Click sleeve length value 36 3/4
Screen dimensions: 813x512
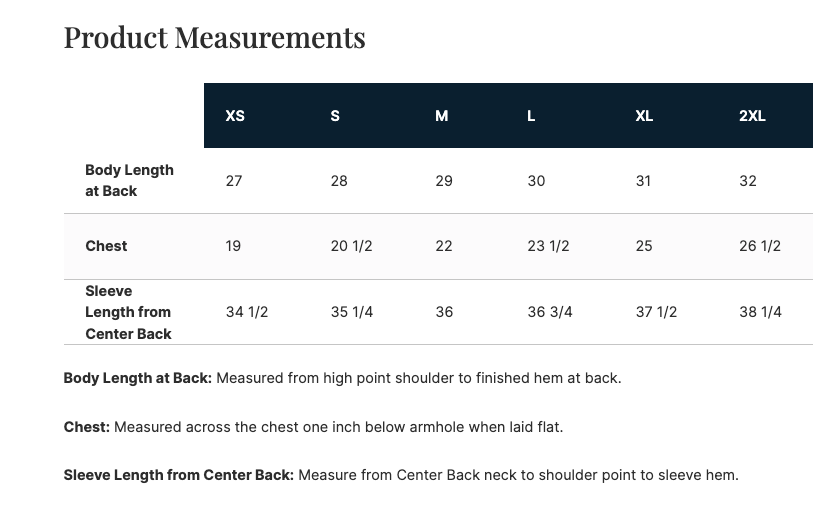(x=550, y=312)
